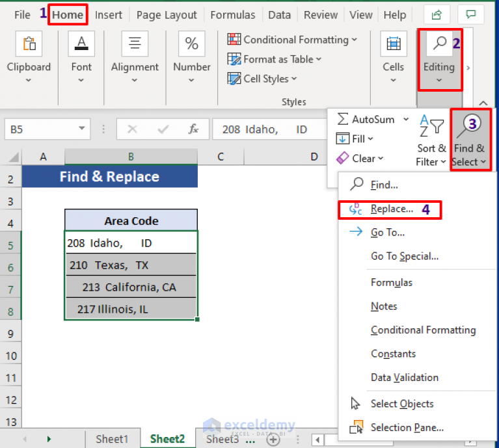Switch to the Review tab

321,14
